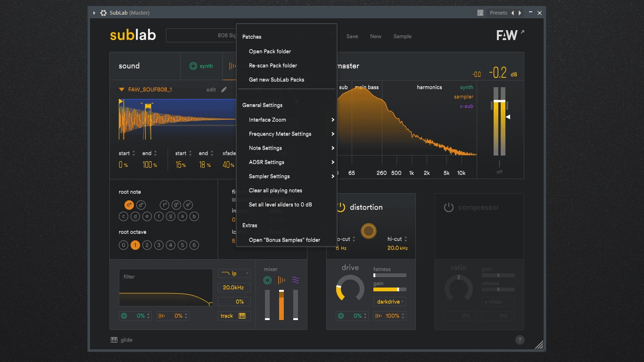
Task: Set root octave to 6
Action: click(x=194, y=245)
